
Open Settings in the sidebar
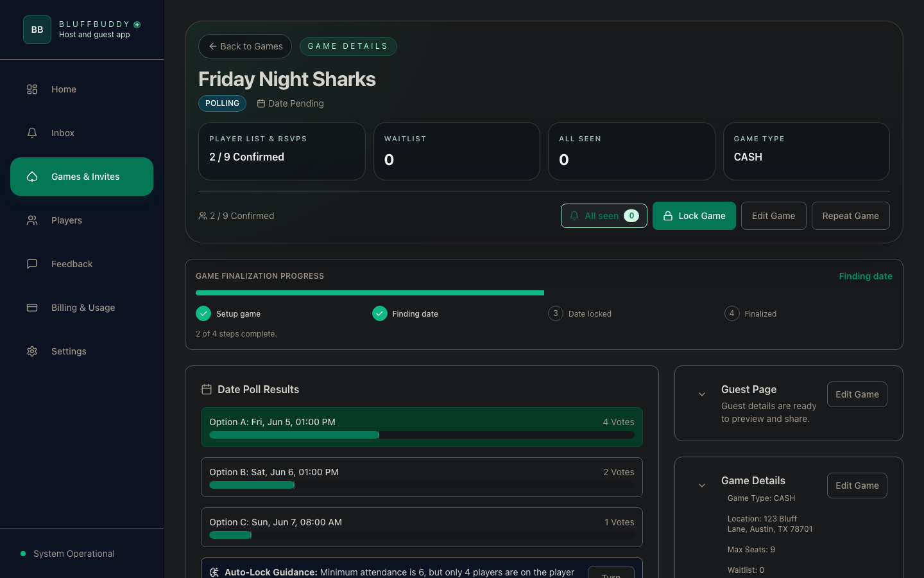(82, 351)
